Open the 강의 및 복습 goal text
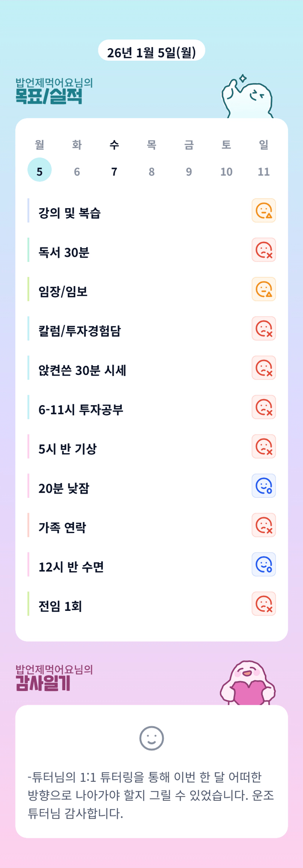Screen dimensions: 303x868 point(70,213)
